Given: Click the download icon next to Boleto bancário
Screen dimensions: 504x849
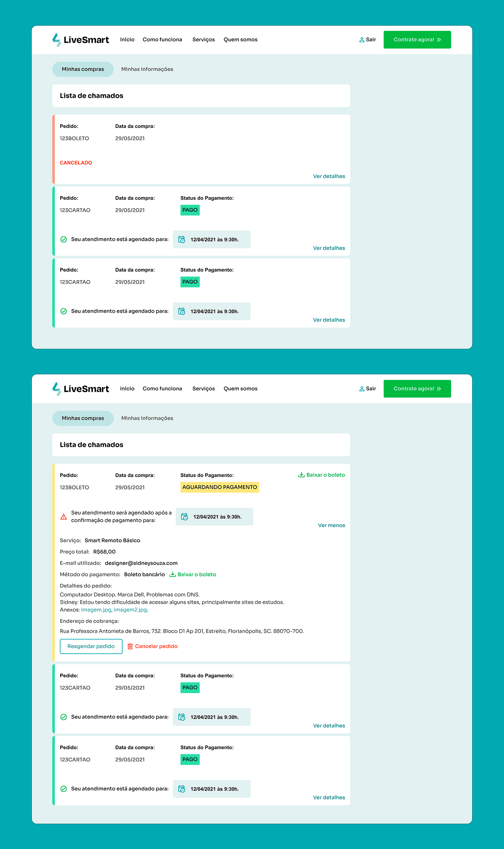Looking at the screenshot, I should 173,574.
